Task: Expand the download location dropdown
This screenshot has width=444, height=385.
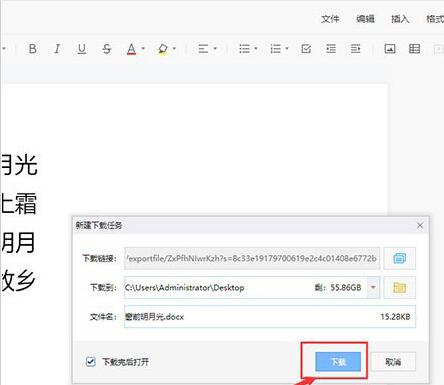Action: click(373, 287)
